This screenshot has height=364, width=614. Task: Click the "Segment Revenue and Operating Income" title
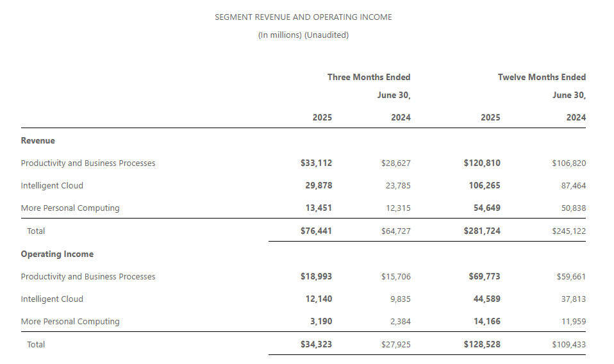303,17
